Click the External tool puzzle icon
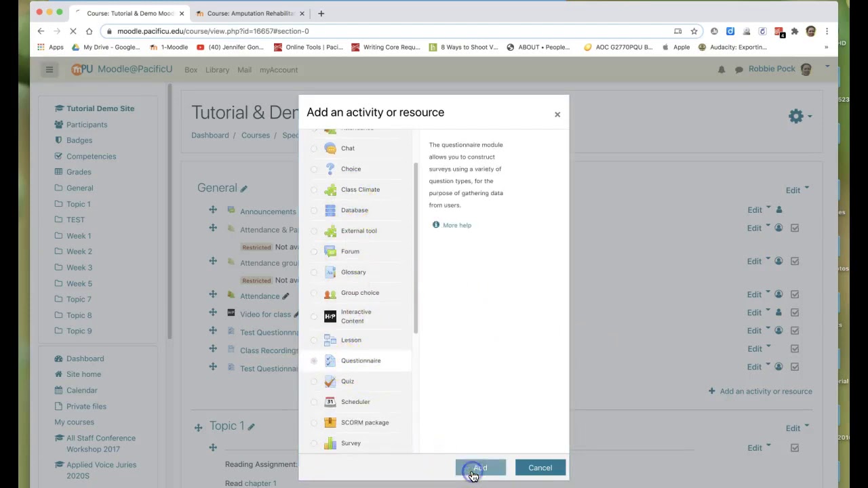The image size is (868, 488). [330, 231]
